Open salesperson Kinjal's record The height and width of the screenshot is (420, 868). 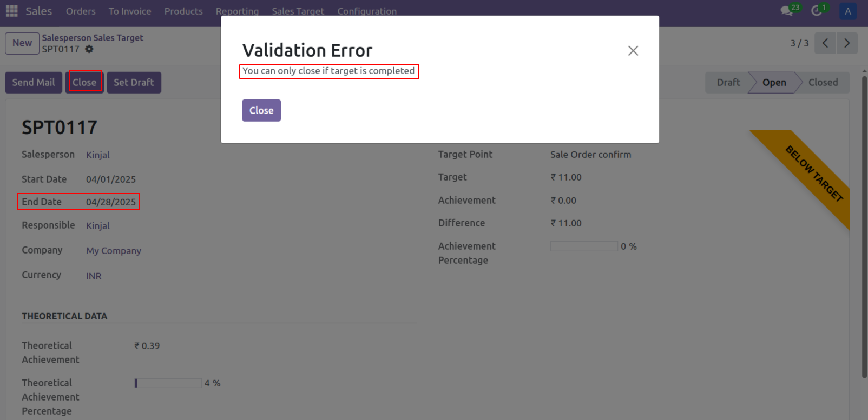pyautogui.click(x=97, y=155)
